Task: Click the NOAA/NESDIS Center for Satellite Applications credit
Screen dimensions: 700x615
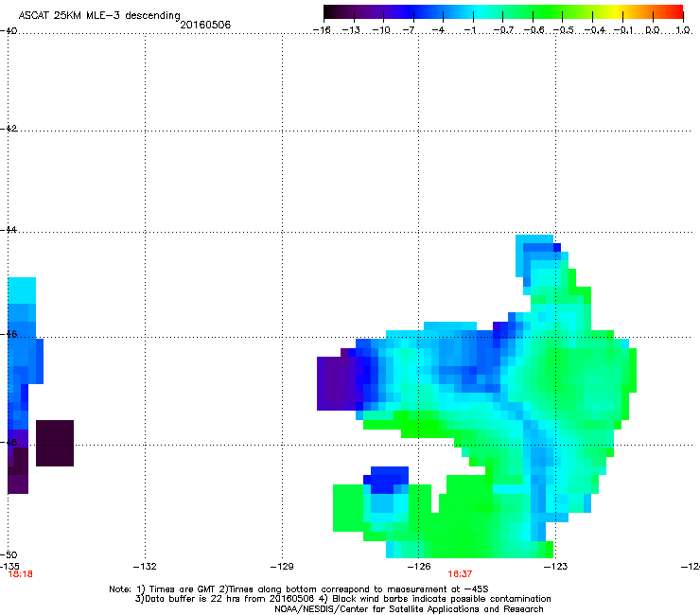Action: click(409, 609)
